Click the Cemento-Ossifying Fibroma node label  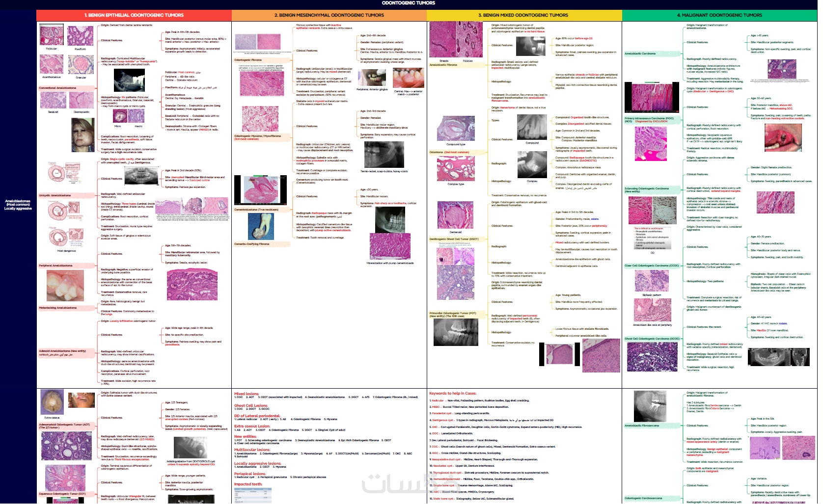pos(262,244)
